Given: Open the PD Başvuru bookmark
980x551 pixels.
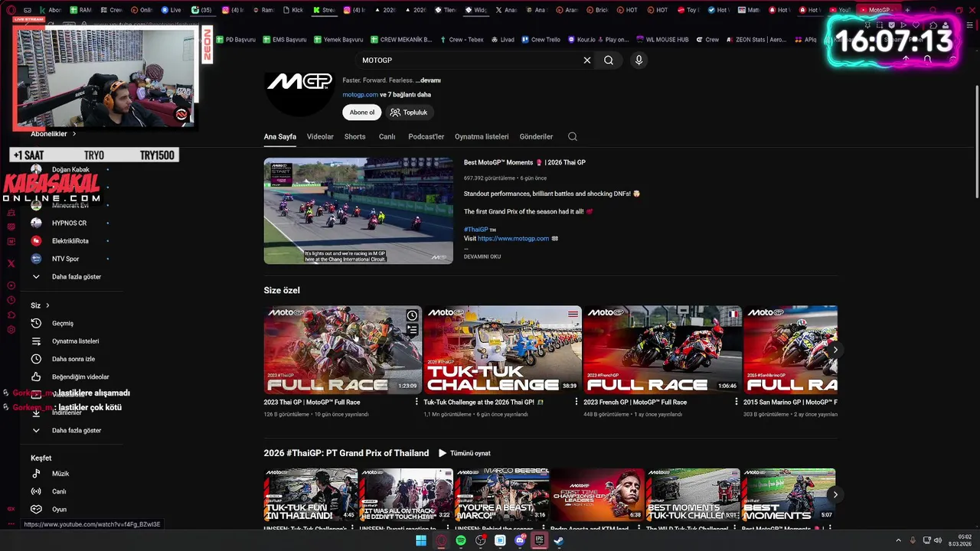Looking at the screenshot, I should click(235, 40).
